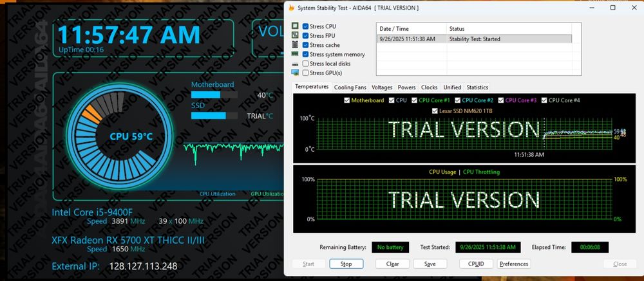Image resolution: width=644 pixels, height=281 pixels.
Task: Uncheck the Stress CPU checkbox
Action: click(x=305, y=26)
